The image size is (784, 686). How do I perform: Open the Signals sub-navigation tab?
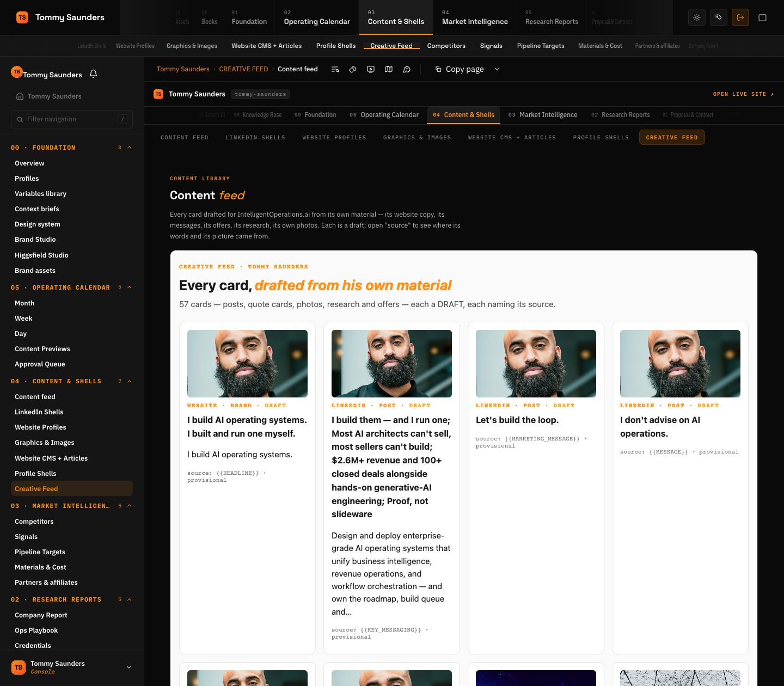[x=491, y=46]
